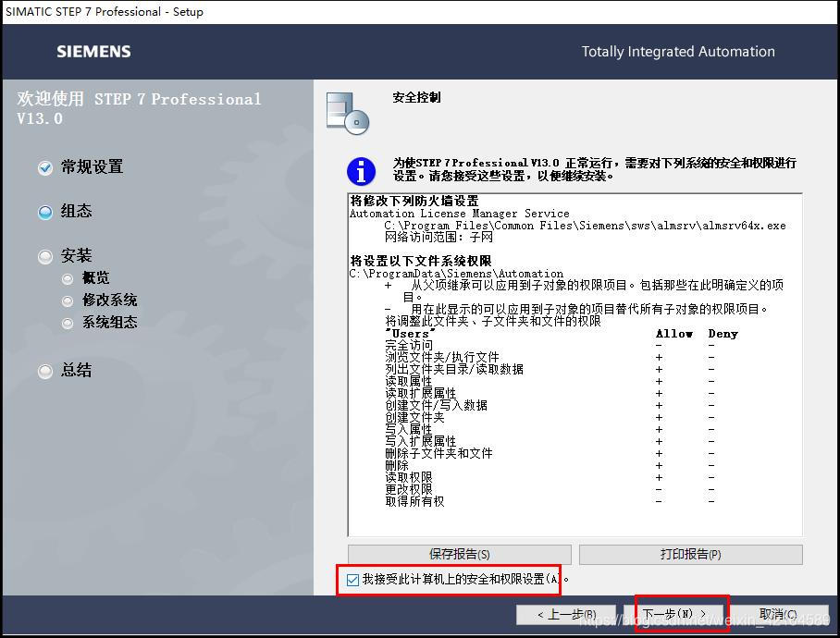Screen dimensions: 840x638
Task: Select the 概览 sub-step
Action: click(86, 277)
